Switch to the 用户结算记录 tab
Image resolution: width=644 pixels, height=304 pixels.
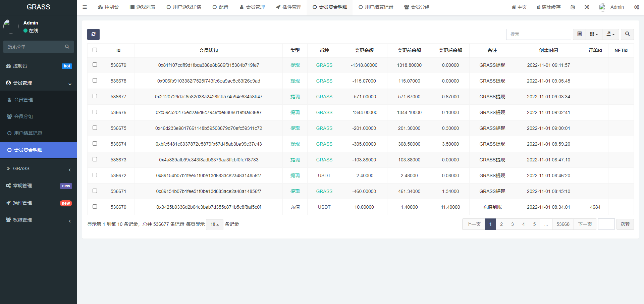(376, 7)
